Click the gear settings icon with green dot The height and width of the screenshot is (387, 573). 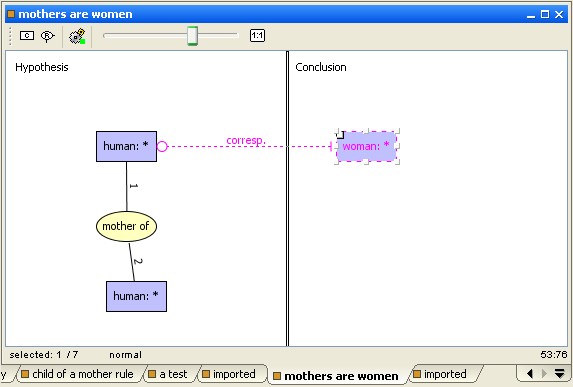77,36
